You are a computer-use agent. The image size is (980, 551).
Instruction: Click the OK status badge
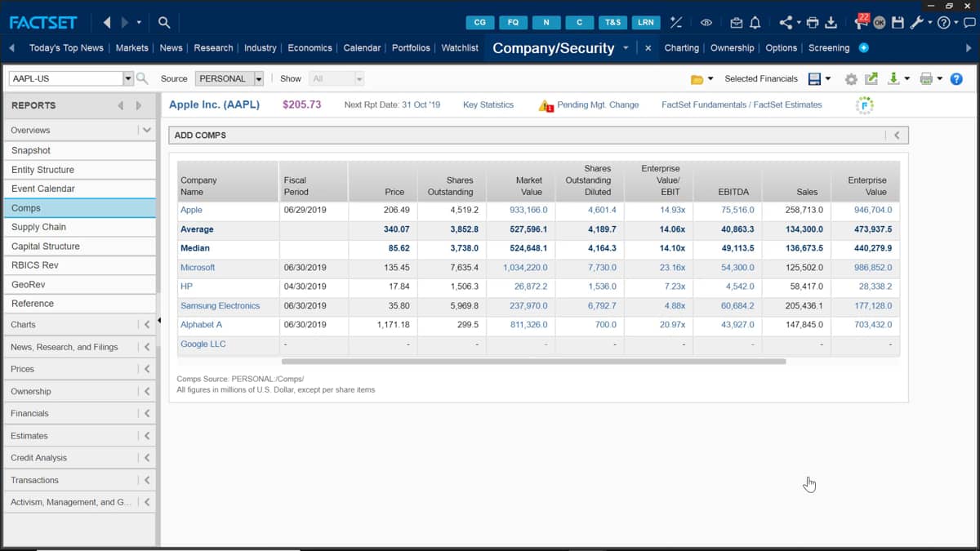pos(880,23)
